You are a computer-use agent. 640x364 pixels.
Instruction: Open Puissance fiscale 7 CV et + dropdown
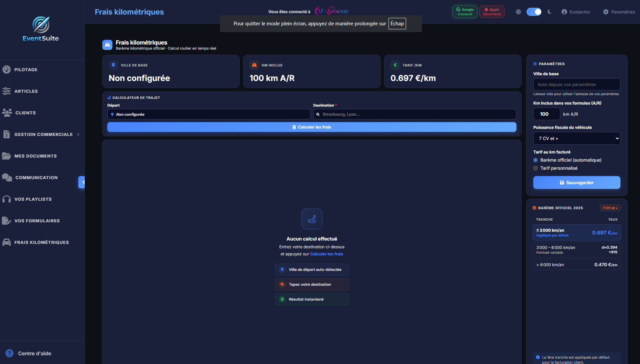[577, 138]
